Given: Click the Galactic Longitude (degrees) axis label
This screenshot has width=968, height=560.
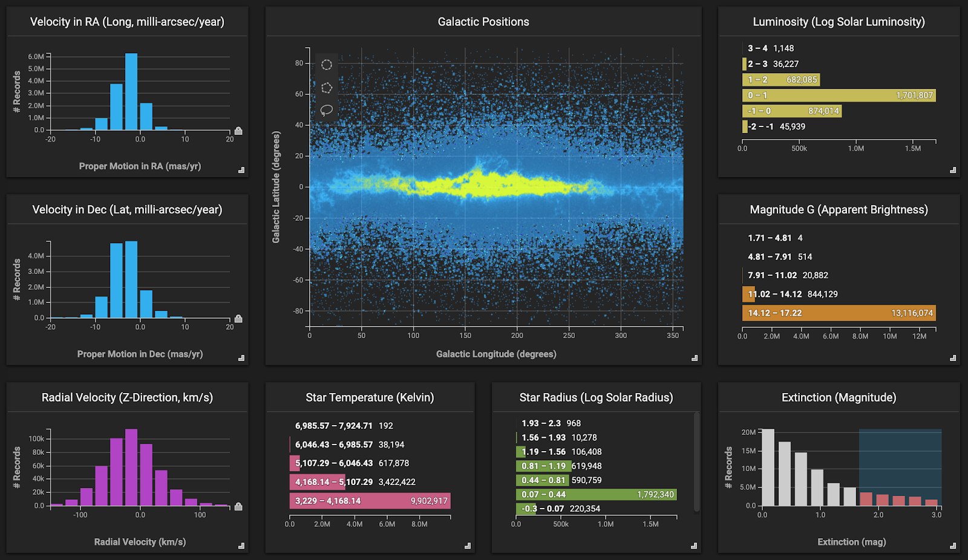Looking at the screenshot, I should tap(496, 354).
